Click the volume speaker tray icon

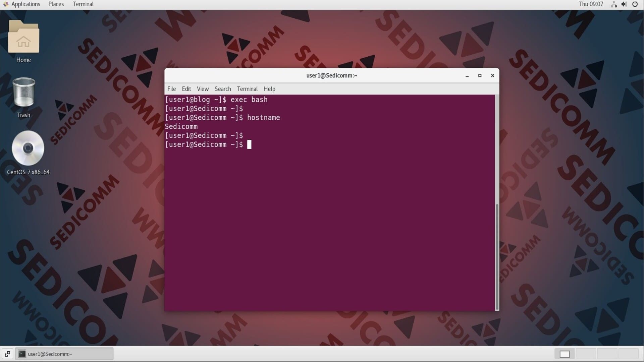(x=624, y=4)
